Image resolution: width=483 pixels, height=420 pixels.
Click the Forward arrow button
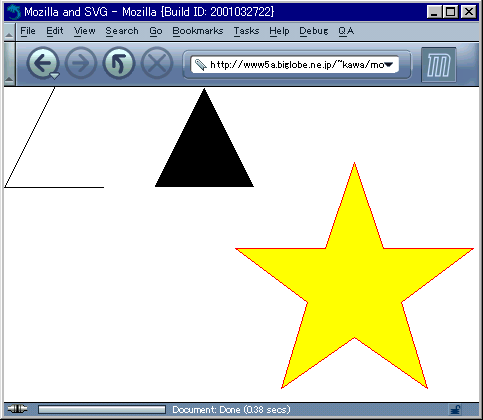pos(81,63)
